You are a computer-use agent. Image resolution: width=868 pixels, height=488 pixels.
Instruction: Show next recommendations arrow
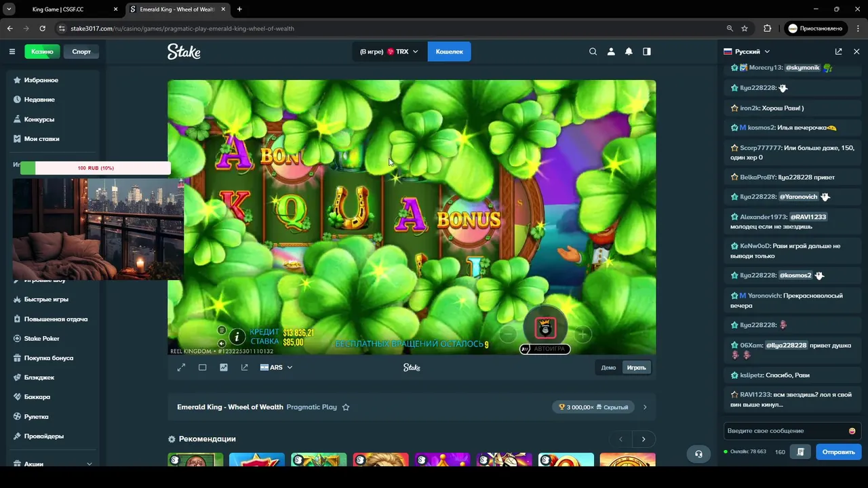pyautogui.click(x=644, y=439)
